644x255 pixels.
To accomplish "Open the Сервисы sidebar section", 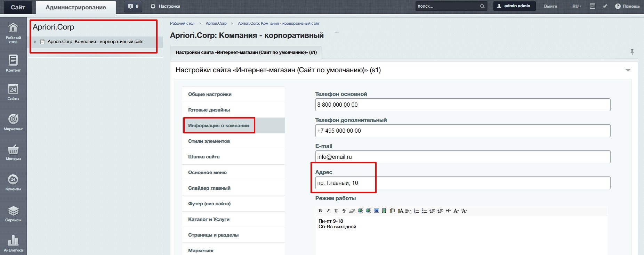I will [x=13, y=213].
